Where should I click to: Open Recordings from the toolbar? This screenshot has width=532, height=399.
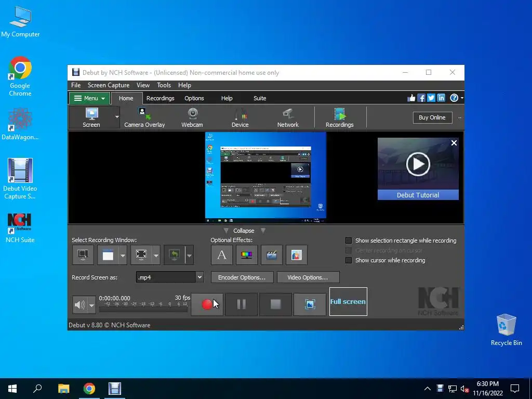(339, 117)
